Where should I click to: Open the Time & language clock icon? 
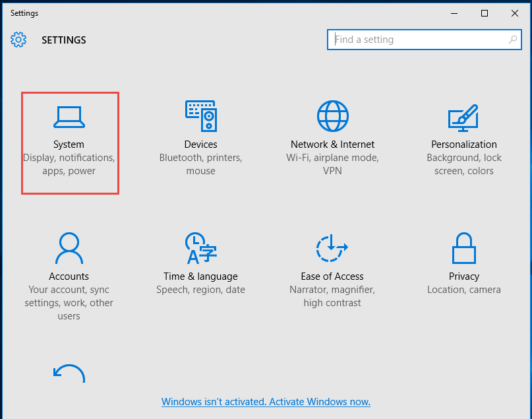click(x=201, y=248)
